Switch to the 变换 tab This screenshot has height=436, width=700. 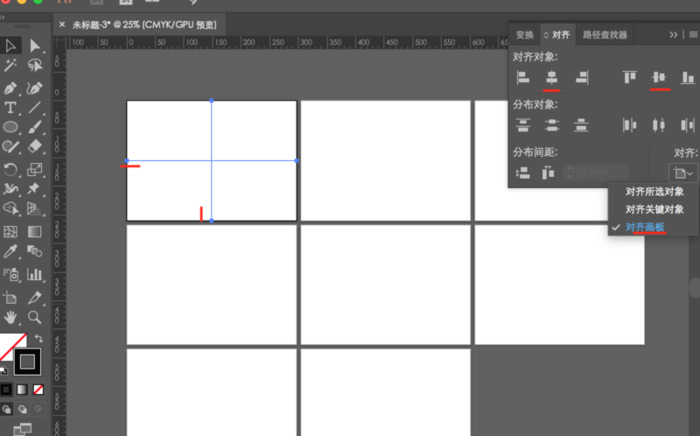tap(524, 35)
